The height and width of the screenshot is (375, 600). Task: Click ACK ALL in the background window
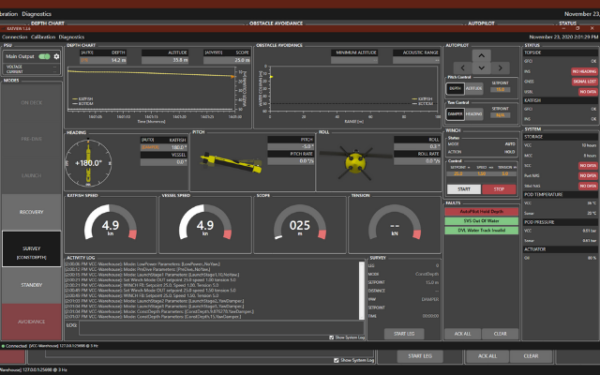click(x=487, y=356)
